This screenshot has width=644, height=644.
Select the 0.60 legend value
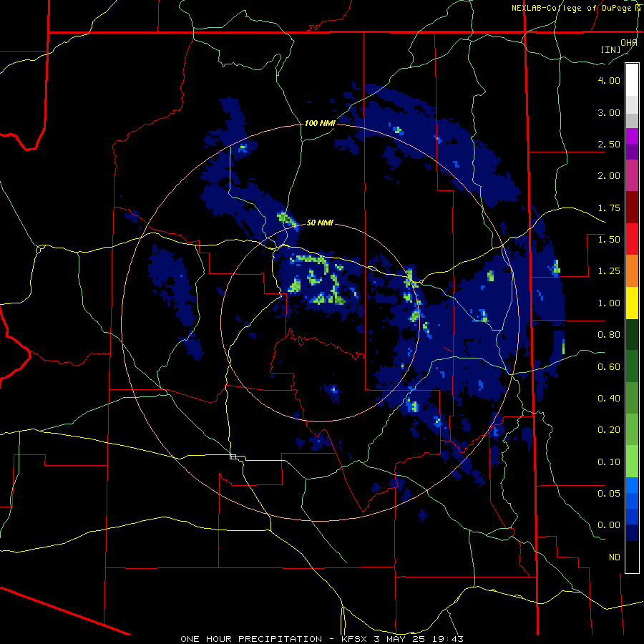click(609, 367)
